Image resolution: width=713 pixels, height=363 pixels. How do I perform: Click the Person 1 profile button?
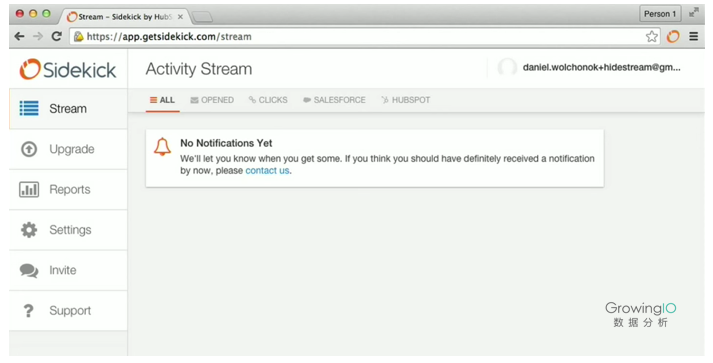pyautogui.click(x=660, y=14)
